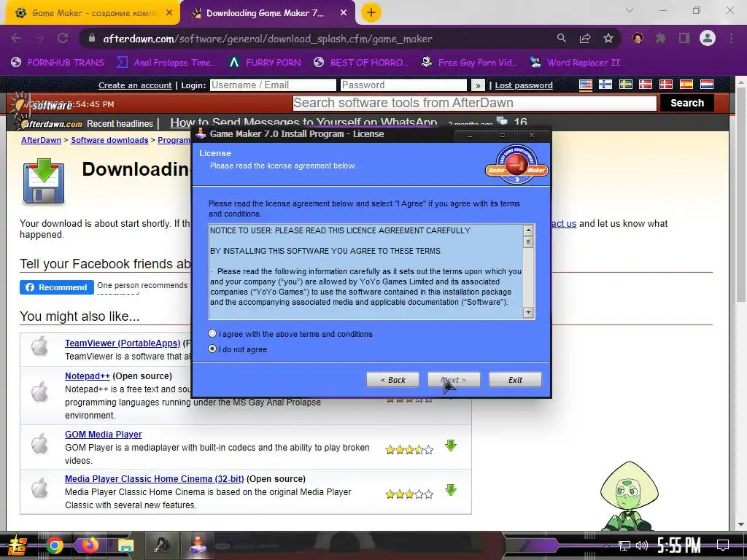Click the floppy disk download icon
This screenshot has height=560, width=747.
coord(43,182)
